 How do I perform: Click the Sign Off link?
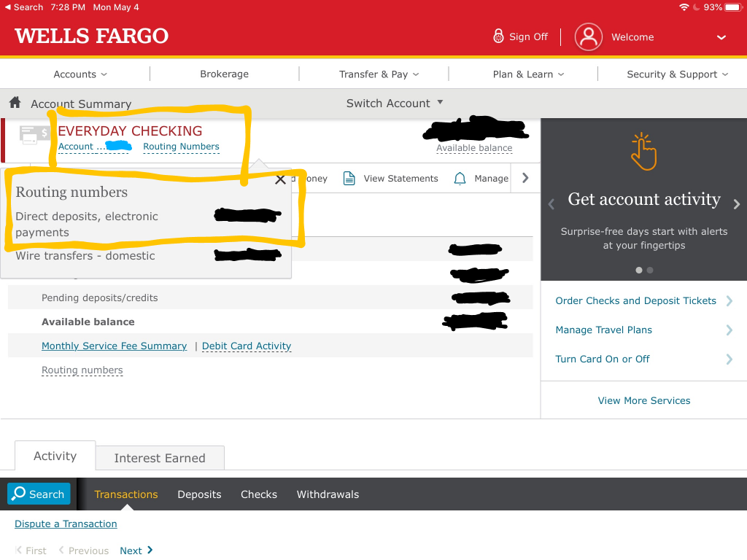(528, 36)
